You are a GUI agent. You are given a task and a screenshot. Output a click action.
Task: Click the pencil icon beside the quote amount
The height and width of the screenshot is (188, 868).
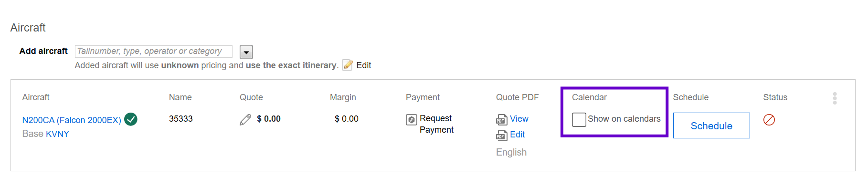(x=245, y=120)
